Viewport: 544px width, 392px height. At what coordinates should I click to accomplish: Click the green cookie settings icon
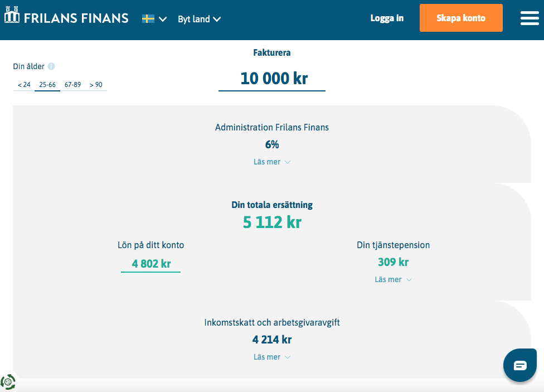tap(8, 382)
